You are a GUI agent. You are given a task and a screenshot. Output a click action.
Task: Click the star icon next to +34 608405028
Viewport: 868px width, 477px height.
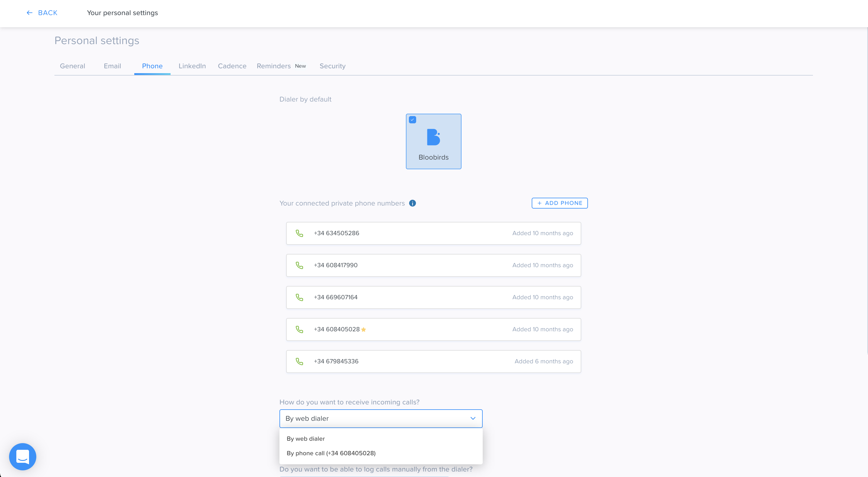point(364,329)
